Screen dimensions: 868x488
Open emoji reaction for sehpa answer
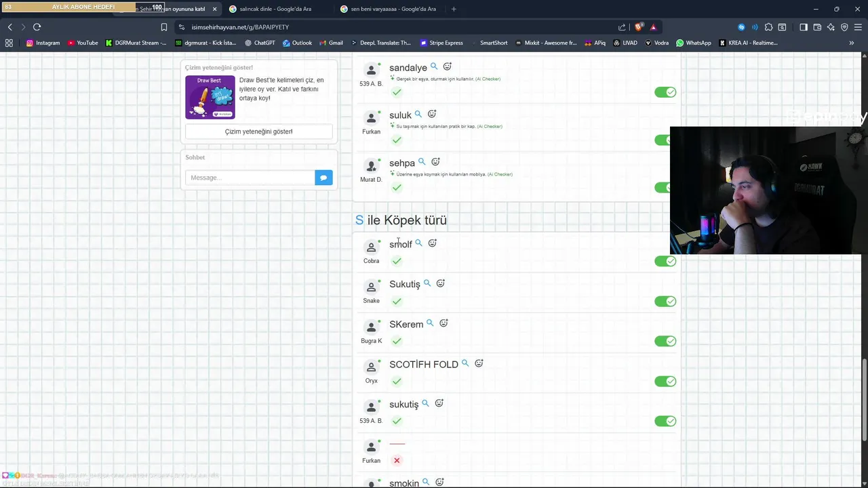click(x=435, y=162)
